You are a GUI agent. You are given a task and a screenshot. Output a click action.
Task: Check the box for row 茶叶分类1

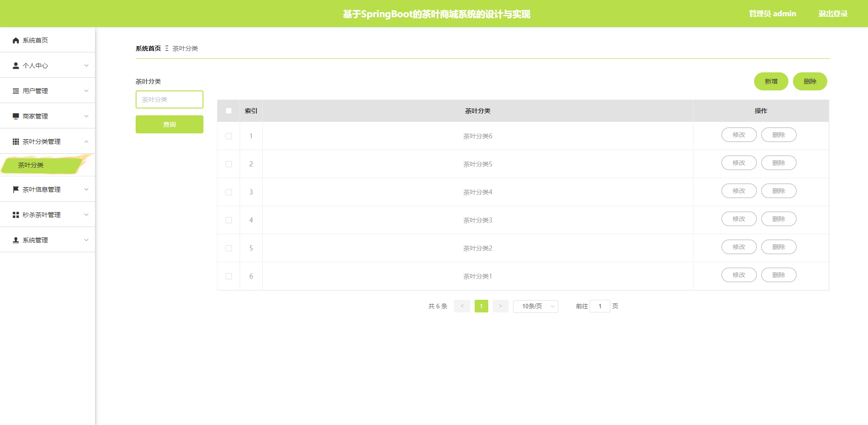click(229, 276)
